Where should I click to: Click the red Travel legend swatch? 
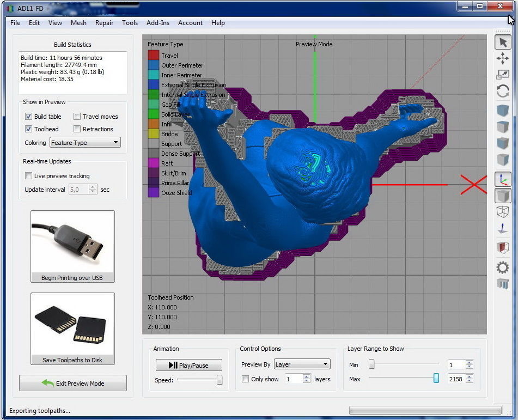click(x=153, y=55)
